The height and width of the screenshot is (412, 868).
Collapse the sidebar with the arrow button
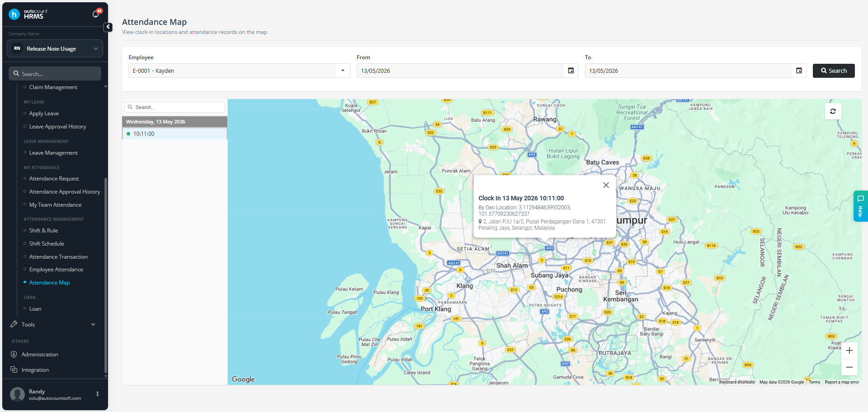click(x=108, y=27)
